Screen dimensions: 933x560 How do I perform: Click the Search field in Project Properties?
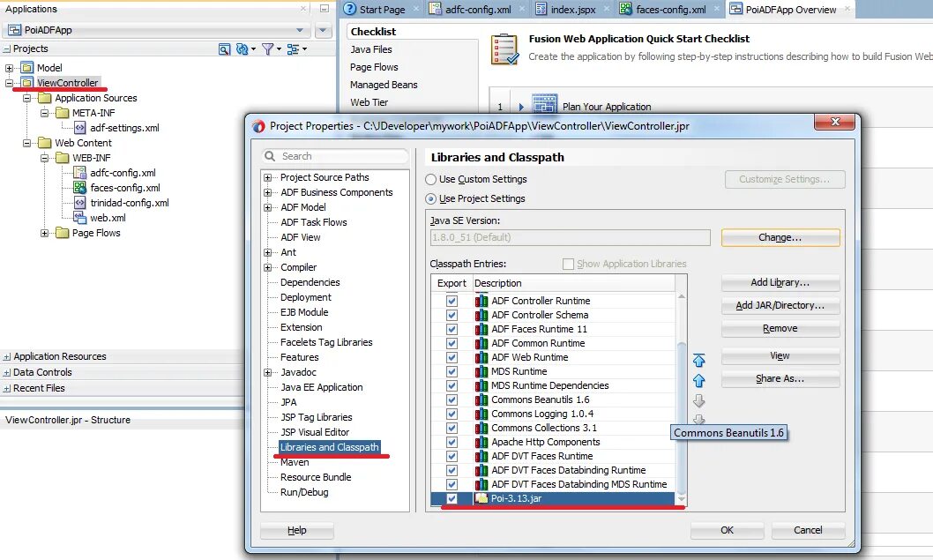click(x=336, y=156)
